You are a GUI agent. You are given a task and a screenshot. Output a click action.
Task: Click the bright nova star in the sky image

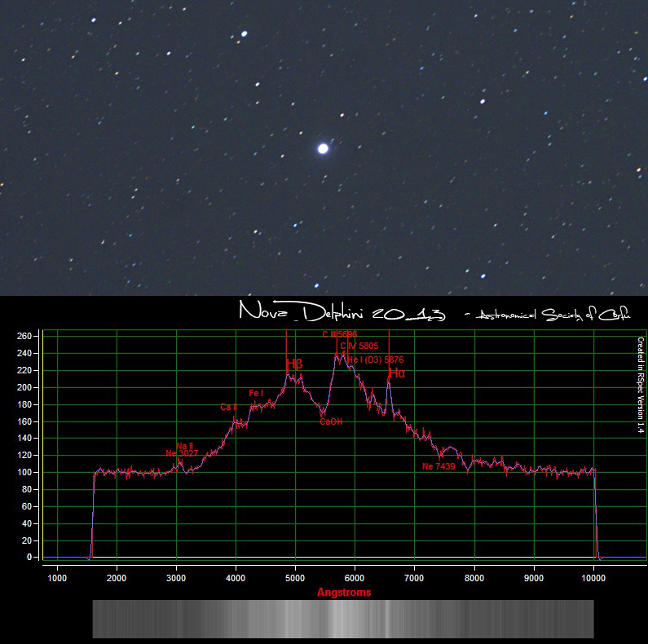(x=323, y=148)
